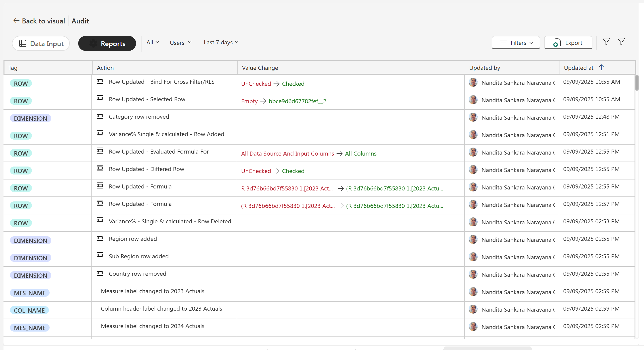Screen dimensions: 644x350
Task: Click row icon beside Row Updated - Differed Row
Action: pos(100,168)
